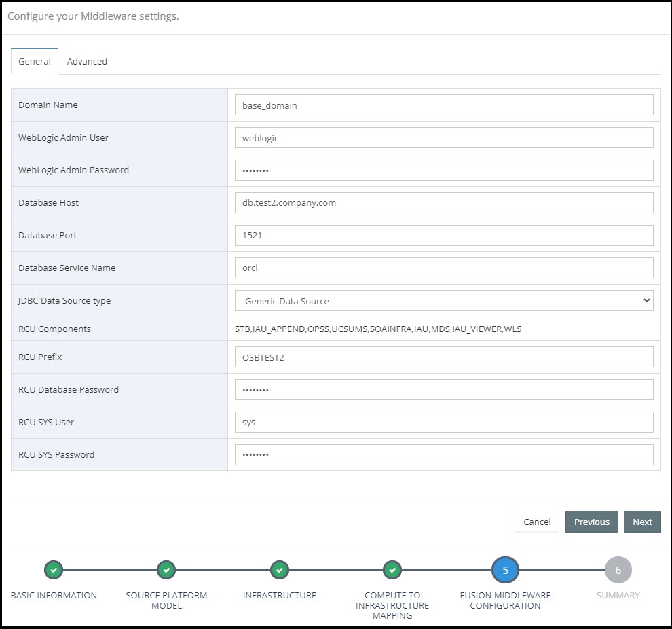Click the RCU SYS Password field

point(444,455)
